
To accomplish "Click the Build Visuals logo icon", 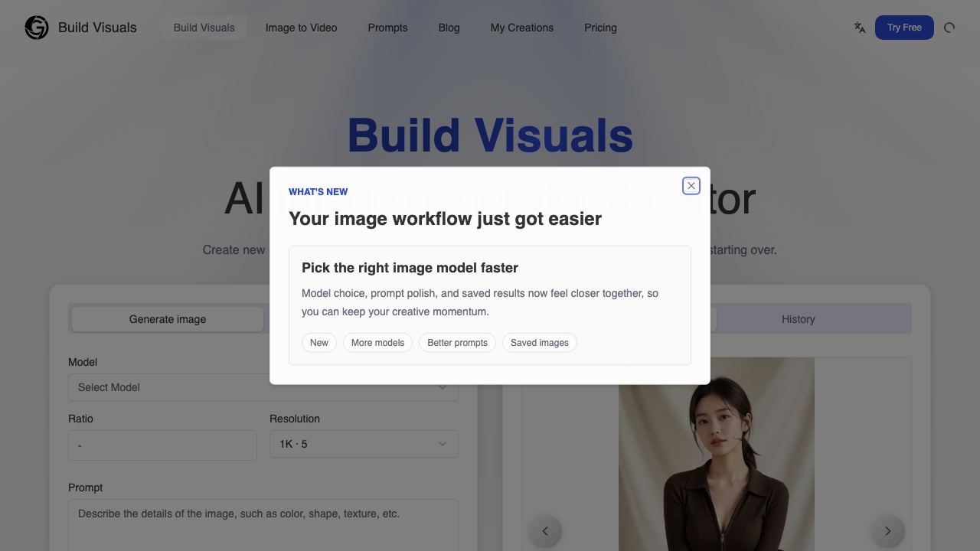I will tap(37, 28).
